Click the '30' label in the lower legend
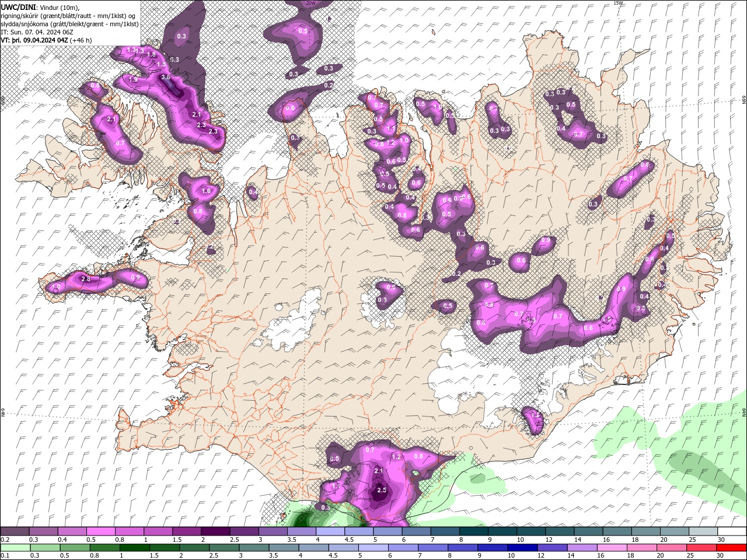Image resolution: width=747 pixels, height=560 pixels. pyautogui.click(x=721, y=556)
